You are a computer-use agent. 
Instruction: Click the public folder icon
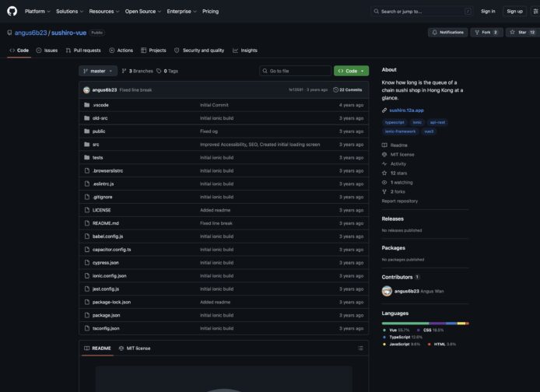[x=87, y=131]
